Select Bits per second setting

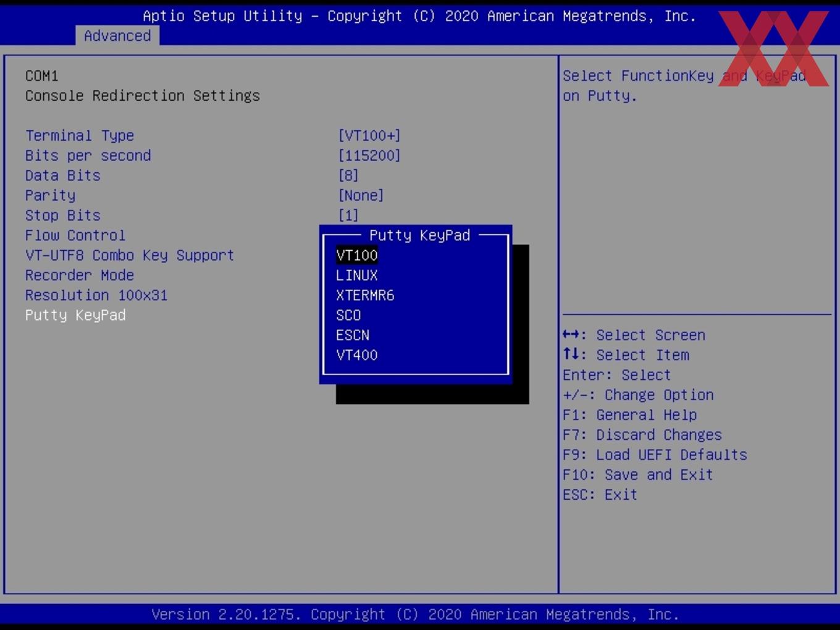pyautogui.click(x=88, y=156)
